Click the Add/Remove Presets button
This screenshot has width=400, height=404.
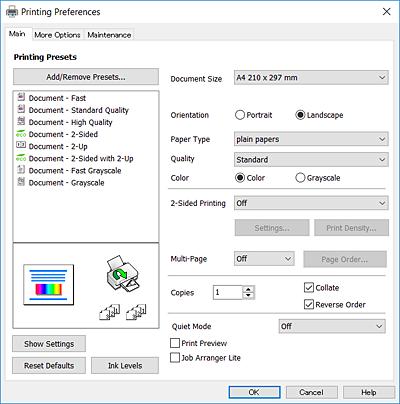point(86,77)
